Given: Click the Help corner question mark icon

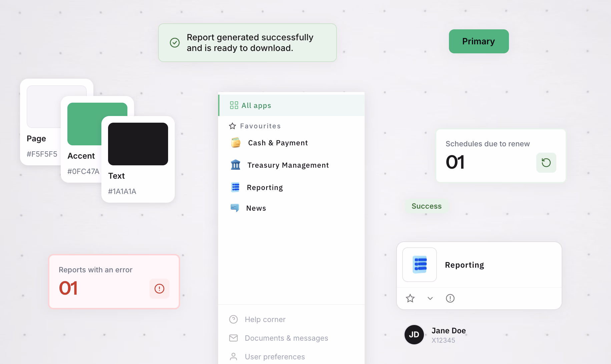Looking at the screenshot, I should 233,319.
